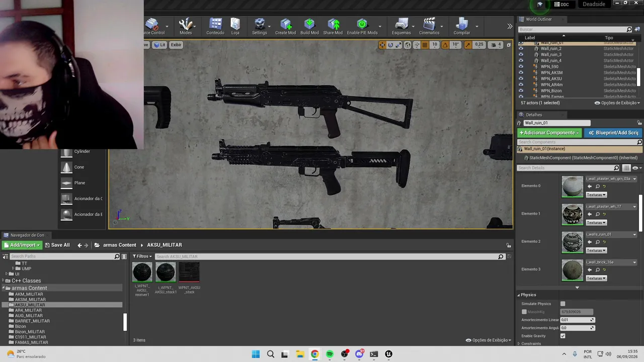Open the Unreal Engine taskbar icon
Screen dimensions: 644x362
[x=388, y=354]
